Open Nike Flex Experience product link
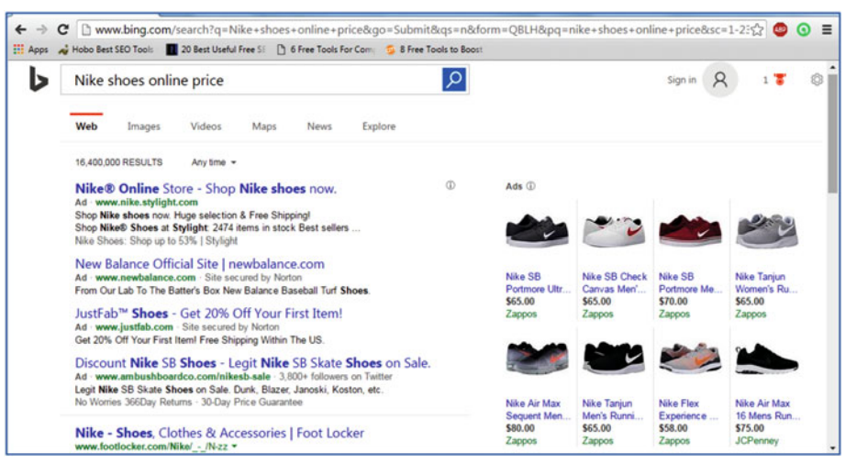 [x=688, y=410]
